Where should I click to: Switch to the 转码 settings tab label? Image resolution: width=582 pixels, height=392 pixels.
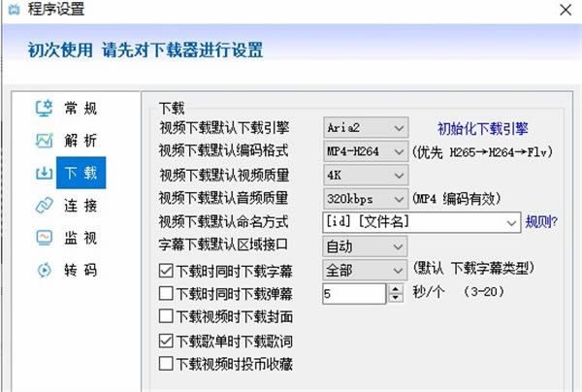[79, 269]
